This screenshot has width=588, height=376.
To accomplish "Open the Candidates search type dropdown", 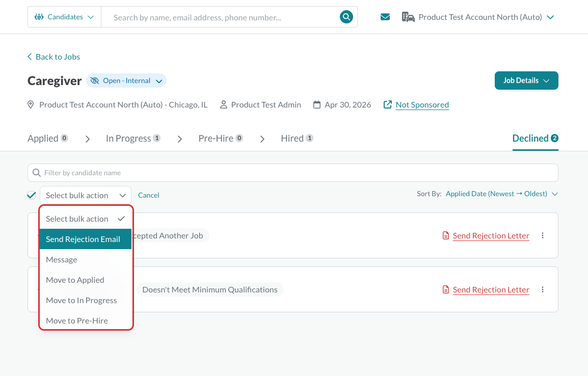I will [x=65, y=17].
